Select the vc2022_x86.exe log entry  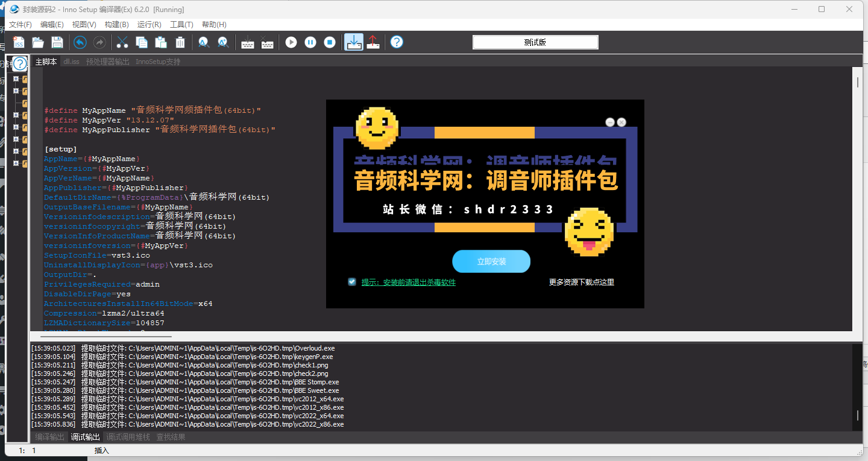point(188,424)
